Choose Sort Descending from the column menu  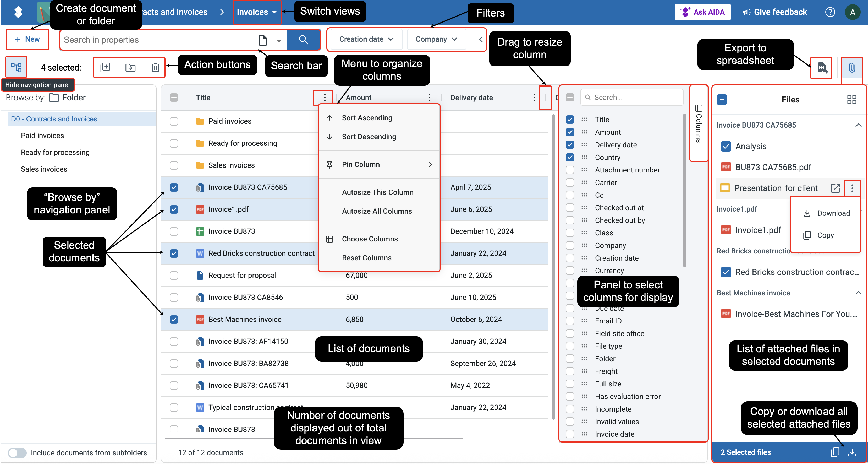click(x=379, y=137)
